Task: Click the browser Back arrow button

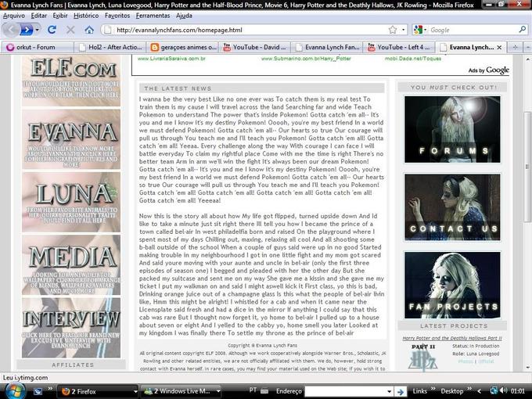Action: click(x=11, y=30)
